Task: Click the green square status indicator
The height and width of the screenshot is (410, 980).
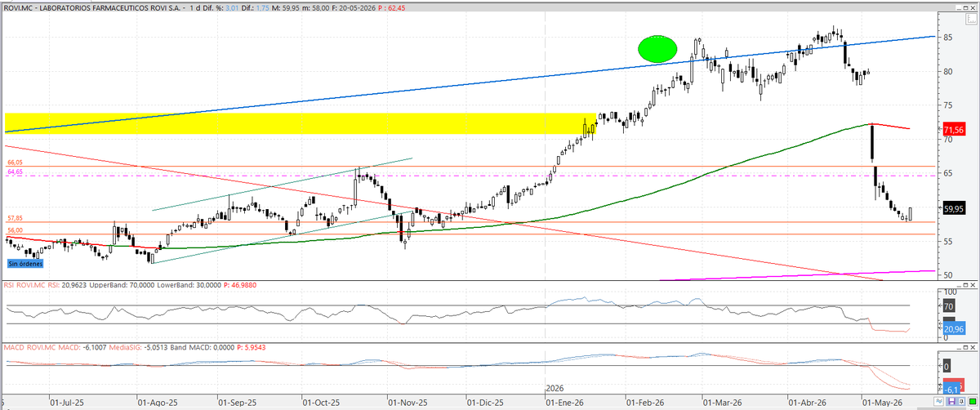Action: (973, 401)
